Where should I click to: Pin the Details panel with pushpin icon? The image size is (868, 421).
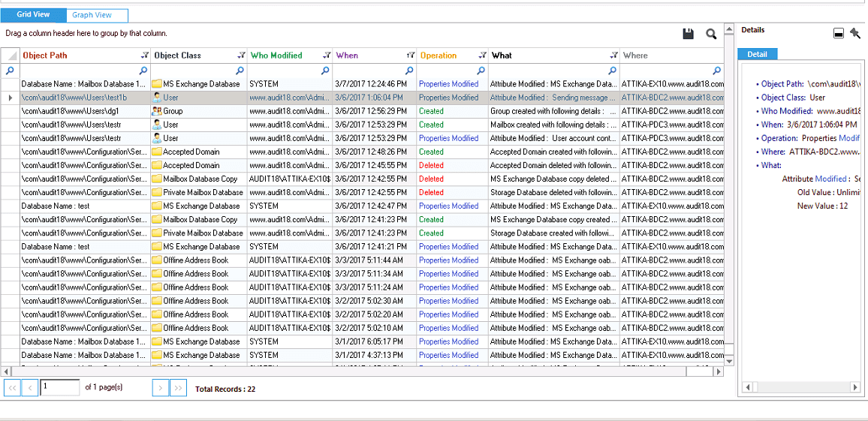pos(855,33)
